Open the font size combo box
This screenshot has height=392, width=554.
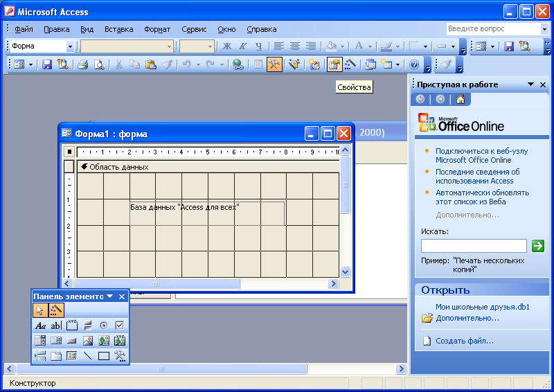(197, 46)
